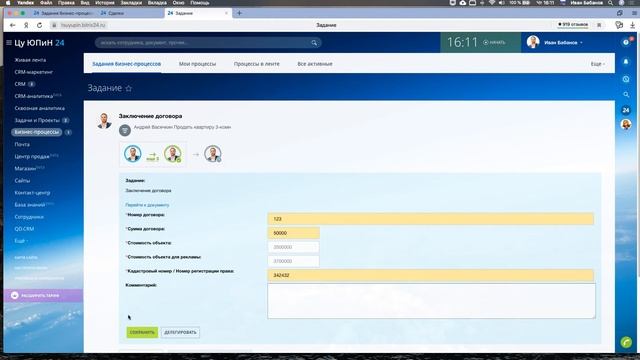Focus the Стоимость объекта field

point(293,247)
